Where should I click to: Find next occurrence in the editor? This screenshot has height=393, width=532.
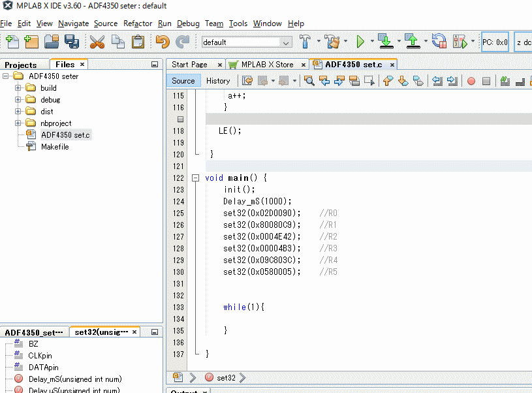tap(339, 81)
